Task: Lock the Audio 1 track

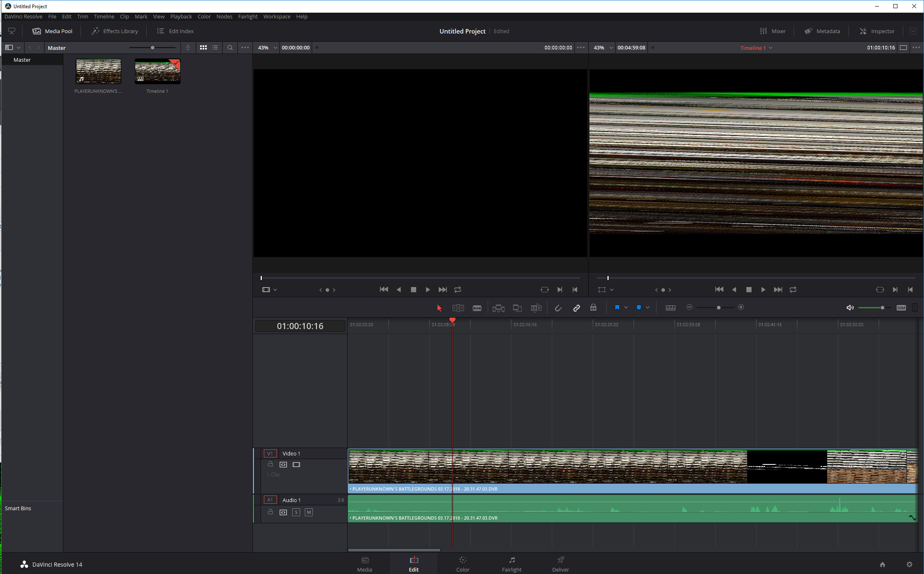Action: (x=270, y=512)
